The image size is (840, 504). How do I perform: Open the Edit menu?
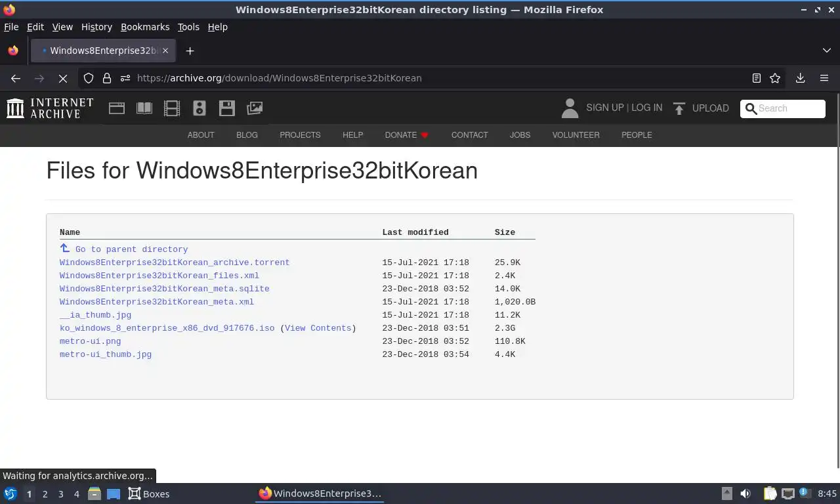pyautogui.click(x=35, y=27)
